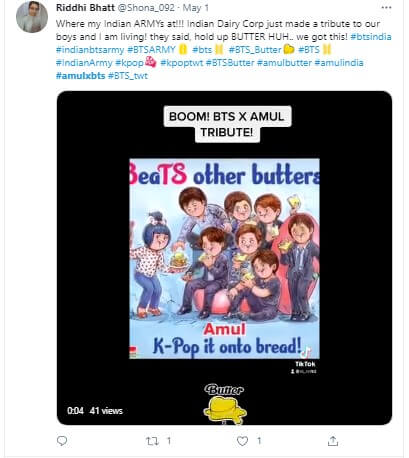Like the tweet with the heart icon
The width and height of the screenshot is (409, 458).
click(242, 441)
